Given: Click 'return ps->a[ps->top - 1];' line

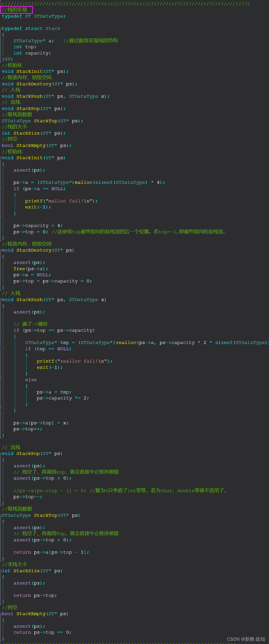Looking at the screenshot, I should [51, 552].
